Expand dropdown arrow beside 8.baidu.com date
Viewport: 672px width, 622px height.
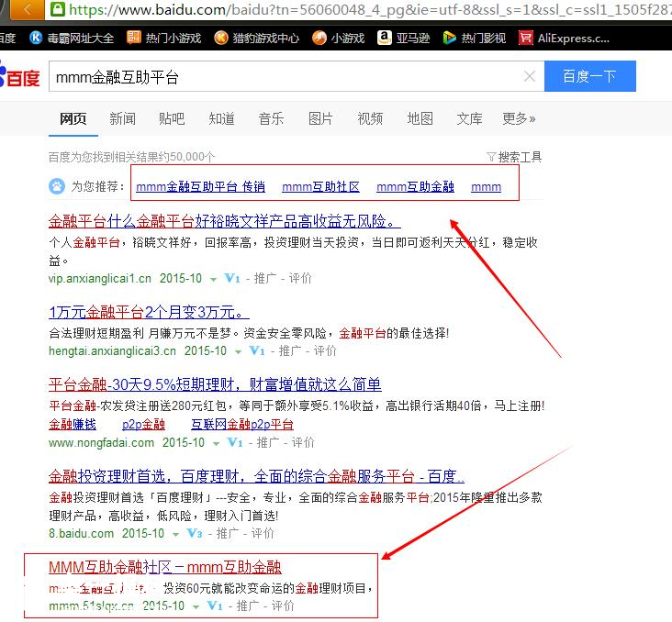[175, 534]
